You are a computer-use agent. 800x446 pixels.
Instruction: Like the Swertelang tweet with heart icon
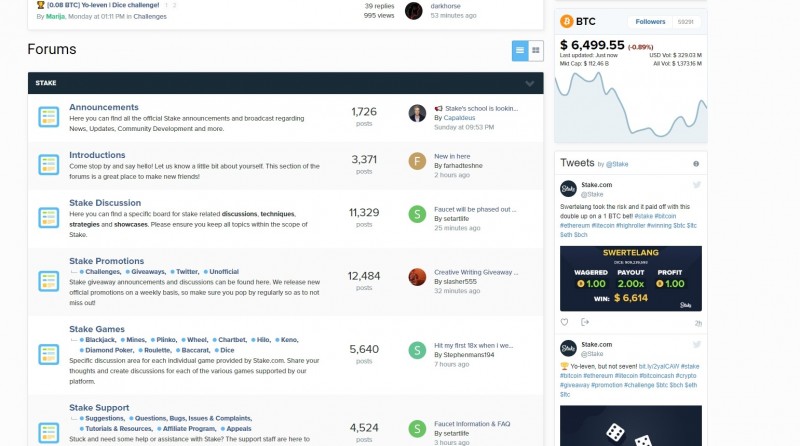point(564,323)
